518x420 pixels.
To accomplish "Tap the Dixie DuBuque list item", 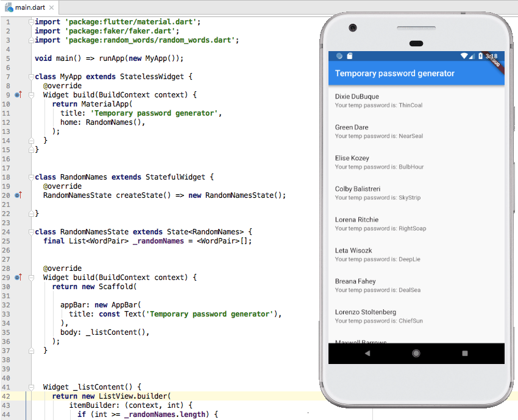I will click(416, 100).
